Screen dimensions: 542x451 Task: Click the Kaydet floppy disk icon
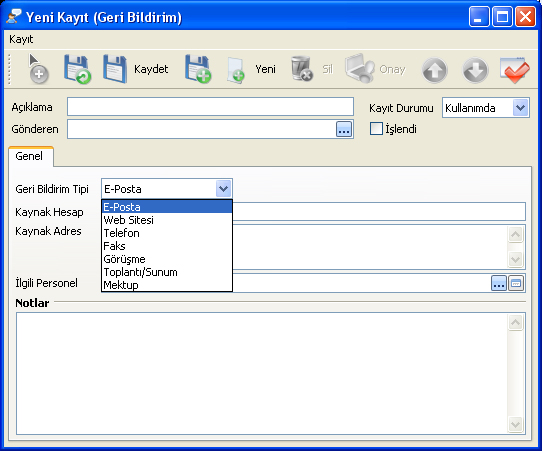[115, 69]
